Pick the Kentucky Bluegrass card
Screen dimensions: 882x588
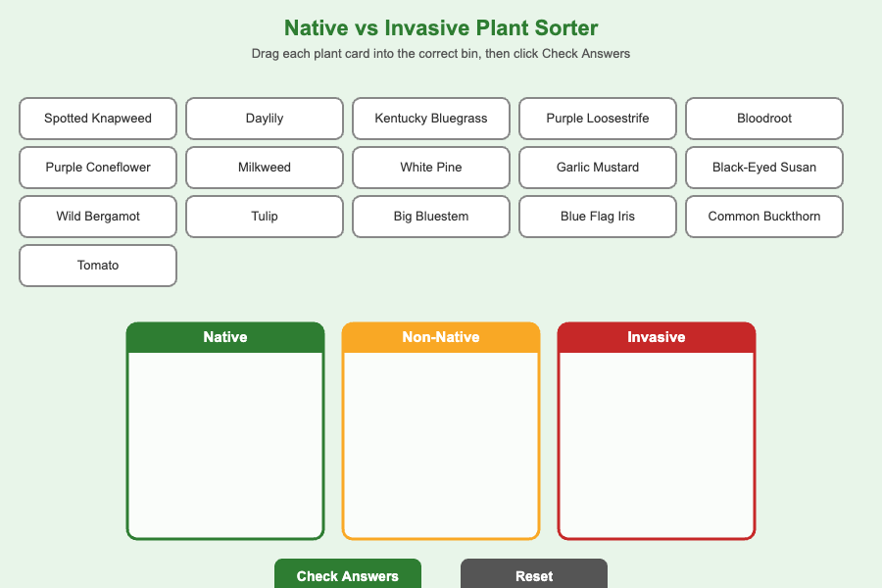[431, 119]
